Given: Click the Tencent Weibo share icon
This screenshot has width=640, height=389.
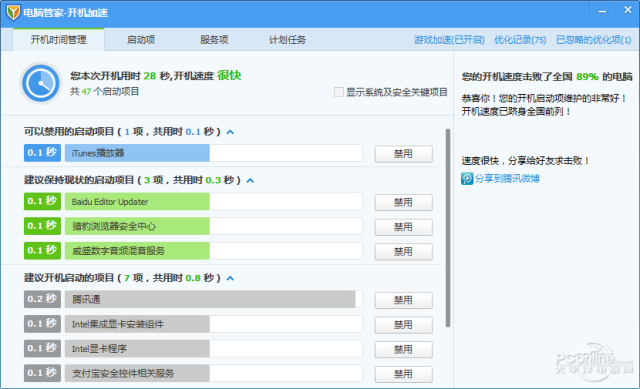Looking at the screenshot, I should (467, 178).
